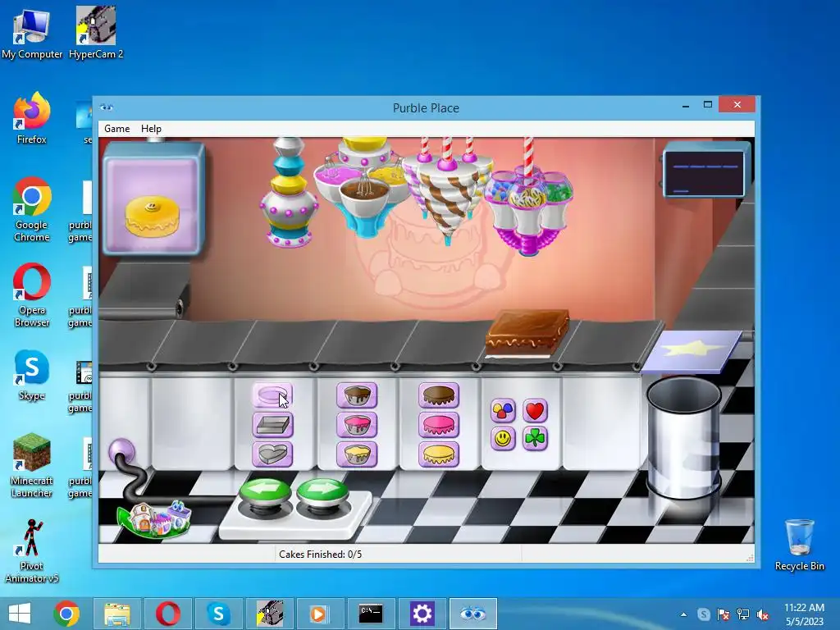Select the heart-shaped cake pan button

tap(272, 454)
